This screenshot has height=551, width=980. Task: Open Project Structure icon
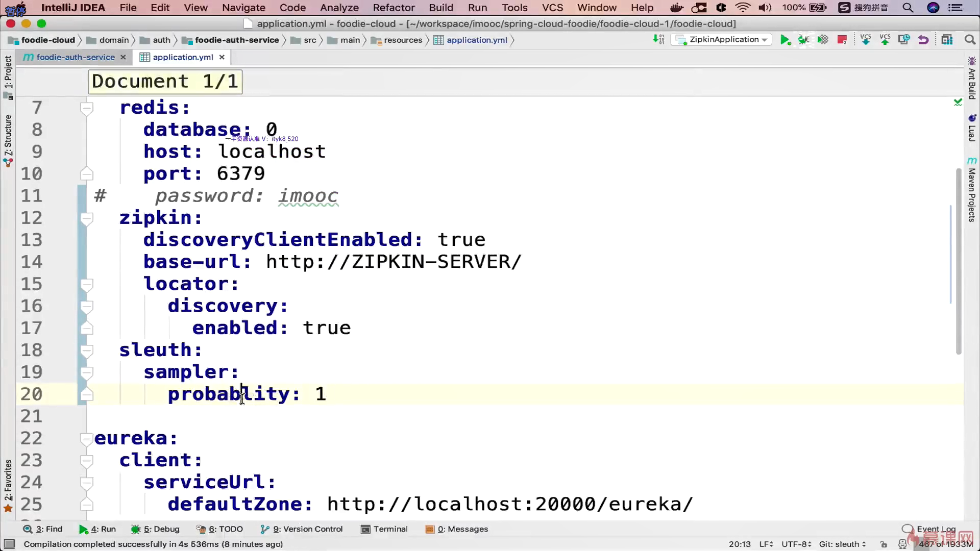(x=947, y=40)
